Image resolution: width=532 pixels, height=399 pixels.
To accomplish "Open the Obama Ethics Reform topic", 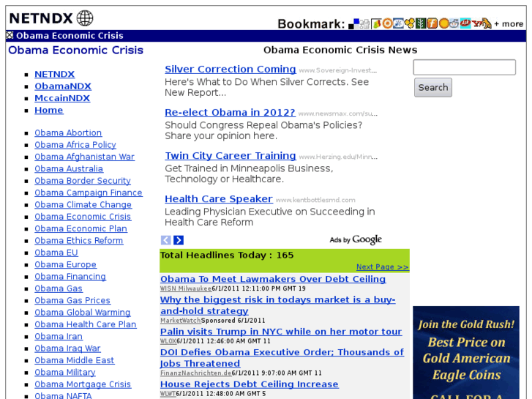I will 79,240.
